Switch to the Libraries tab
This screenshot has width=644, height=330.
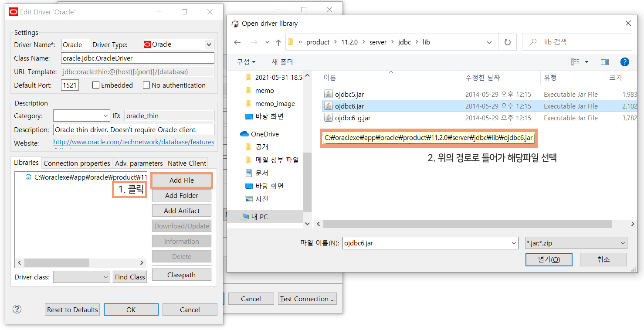tap(26, 162)
